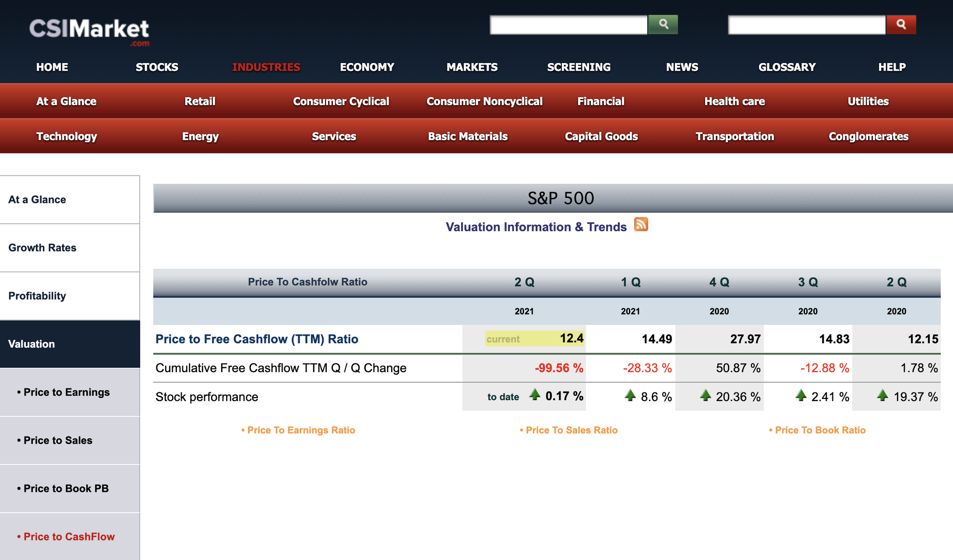
Task: Click the -12.88 % change value
Action: (825, 368)
